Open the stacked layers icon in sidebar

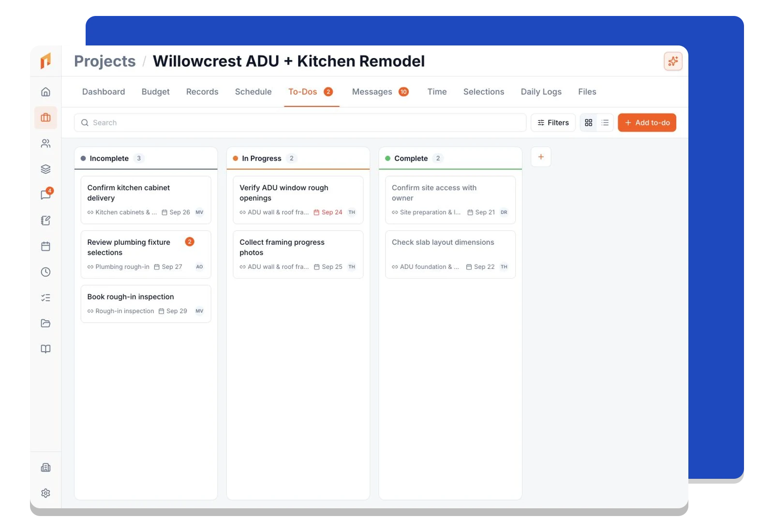pos(45,169)
